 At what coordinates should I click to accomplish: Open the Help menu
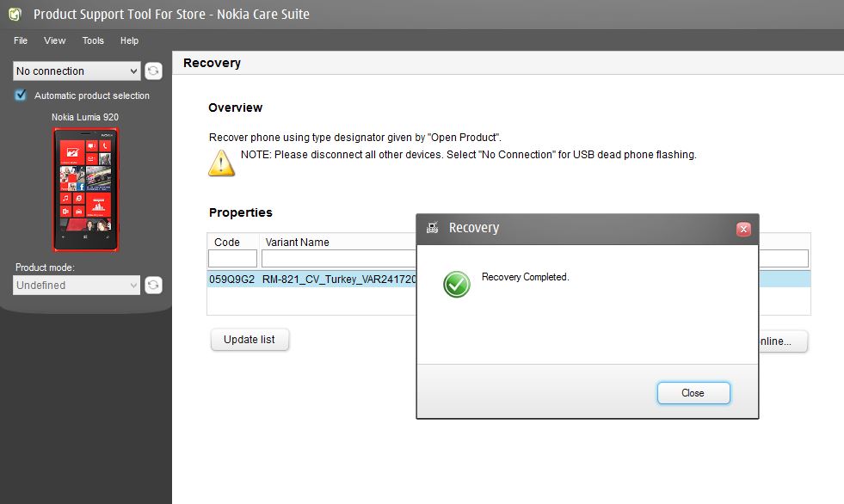tap(129, 40)
